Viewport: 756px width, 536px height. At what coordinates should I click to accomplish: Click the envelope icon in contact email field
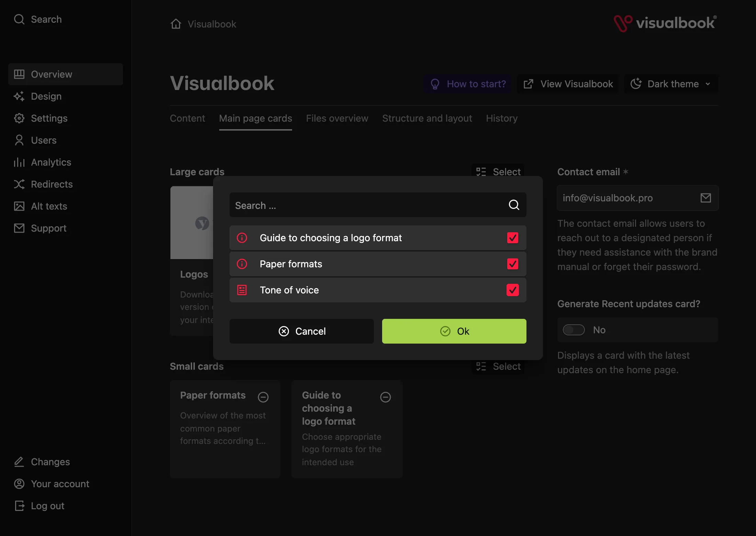pyautogui.click(x=705, y=198)
